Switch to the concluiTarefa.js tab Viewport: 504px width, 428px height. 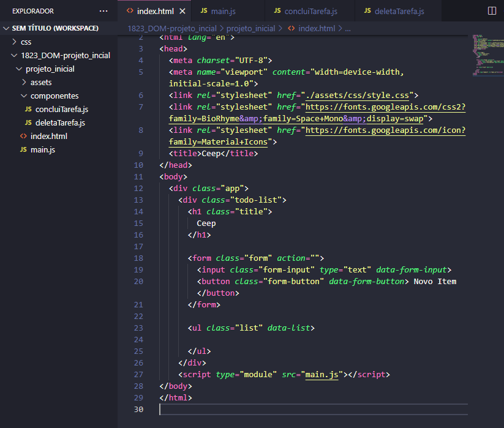point(310,11)
